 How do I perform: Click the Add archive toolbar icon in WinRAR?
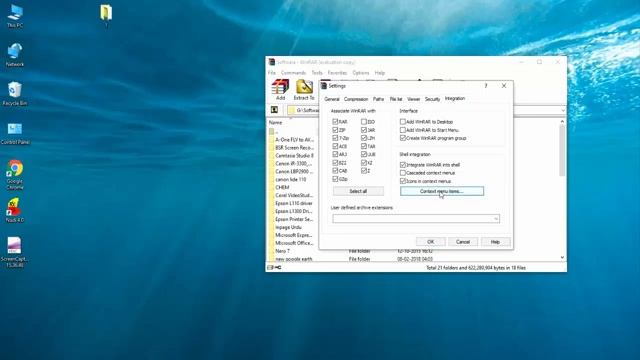click(280, 90)
